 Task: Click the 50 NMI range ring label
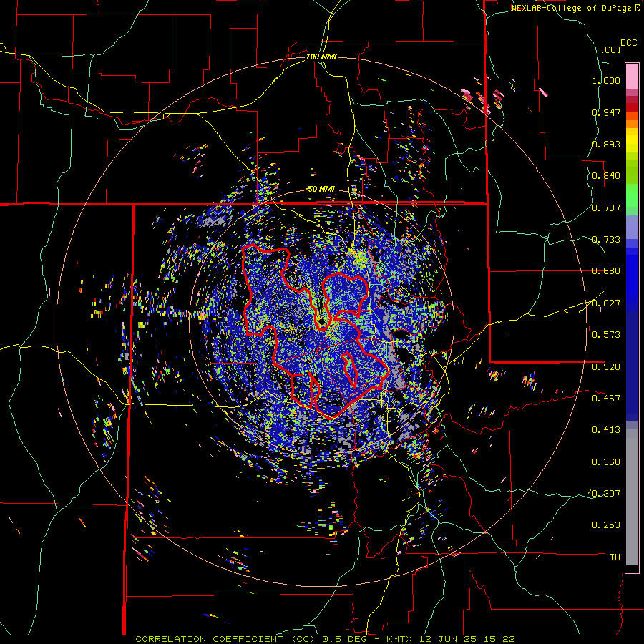pyautogui.click(x=321, y=189)
